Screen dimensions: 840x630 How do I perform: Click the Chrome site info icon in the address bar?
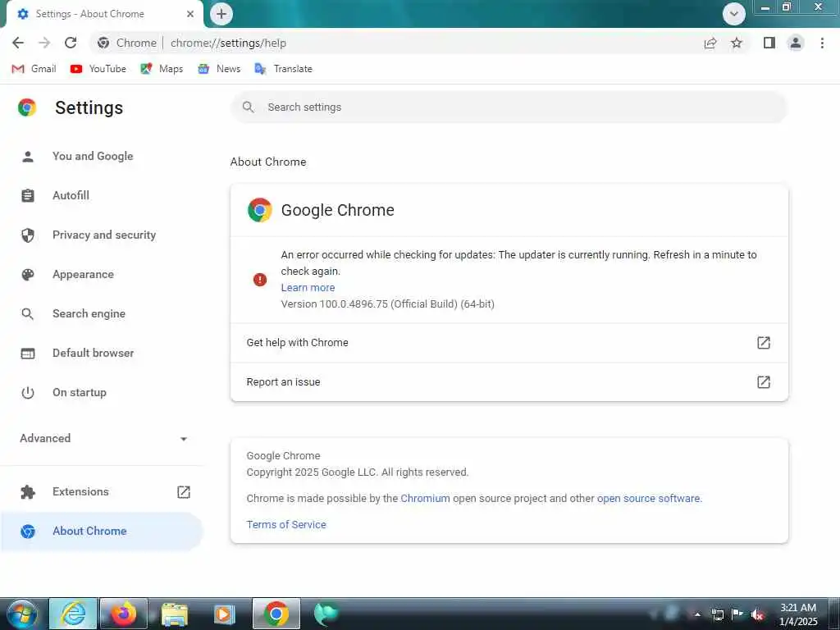pos(103,43)
